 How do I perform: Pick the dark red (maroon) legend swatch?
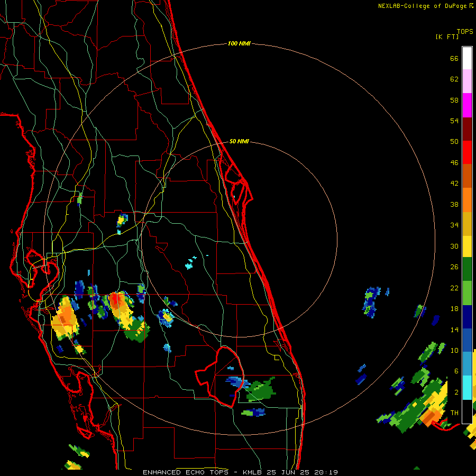(467, 129)
